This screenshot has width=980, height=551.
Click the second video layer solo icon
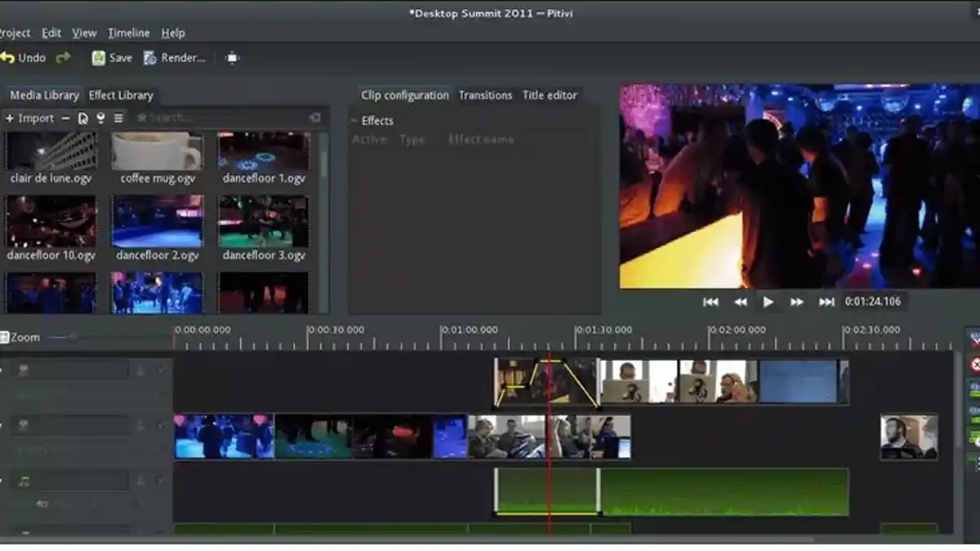click(140, 425)
